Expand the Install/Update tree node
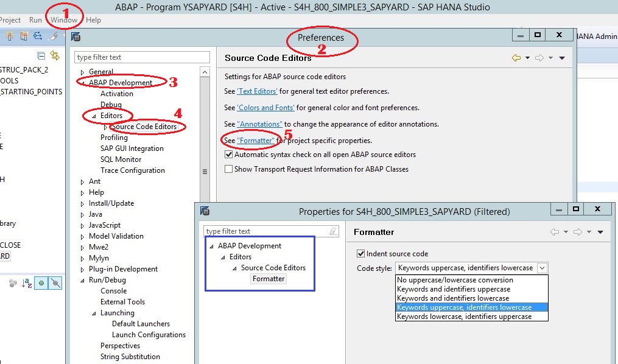The width and height of the screenshot is (618, 364). point(82,204)
